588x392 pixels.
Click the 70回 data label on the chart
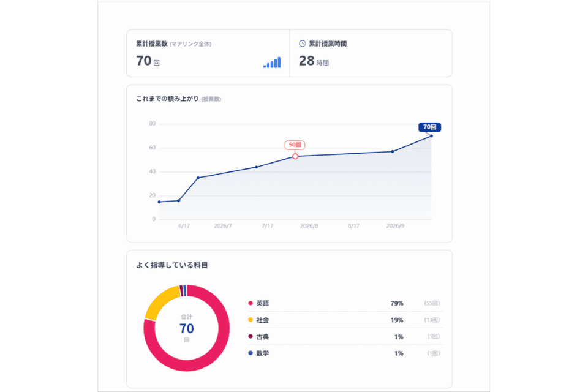pos(430,127)
